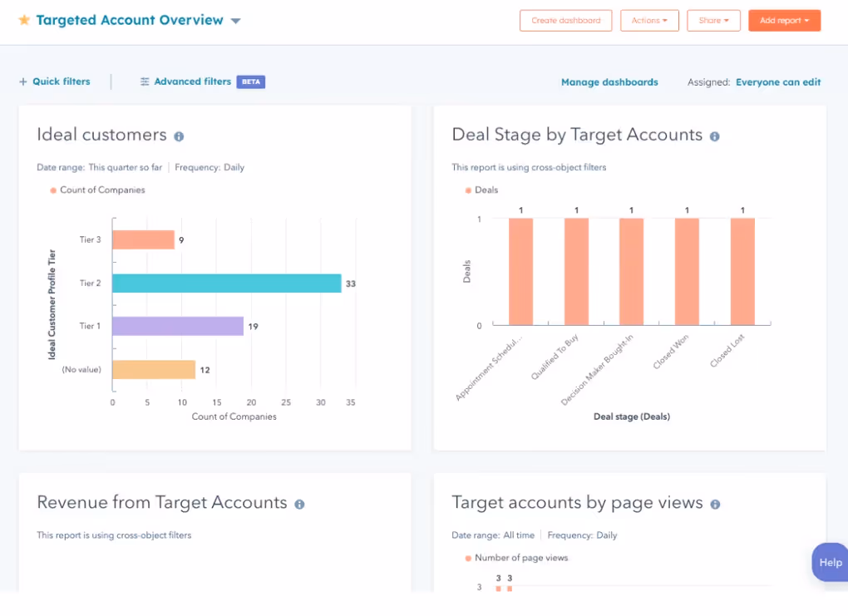
Task: Click info icon on Target accounts by page views
Action: click(x=714, y=503)
